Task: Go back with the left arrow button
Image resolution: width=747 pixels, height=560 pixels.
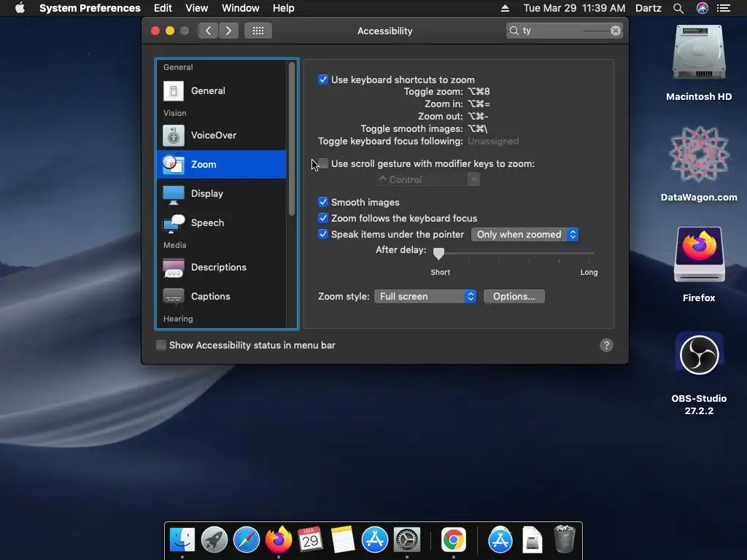Action: tap(208, 31)
